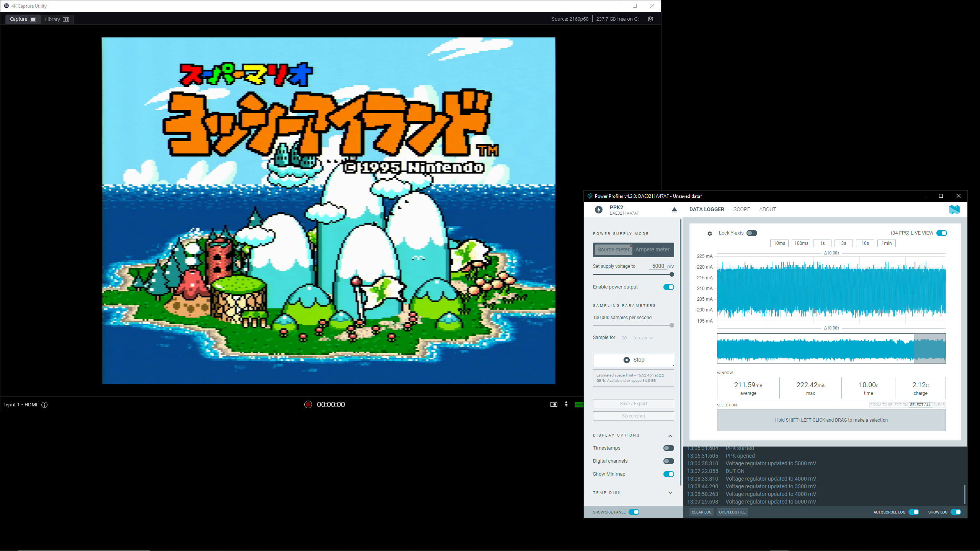The height and width of the screenshot is (551, 980).
Task: Set time window to 100ms
Action: pyautogui.click(x=801, y=243)
